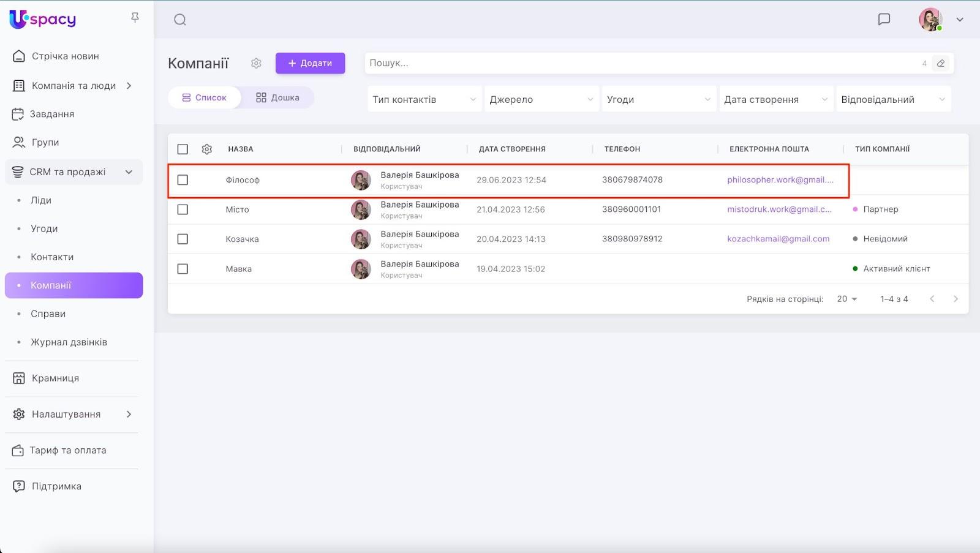
Task: Open table column settings gear icon
Action: tap(207, 149)
